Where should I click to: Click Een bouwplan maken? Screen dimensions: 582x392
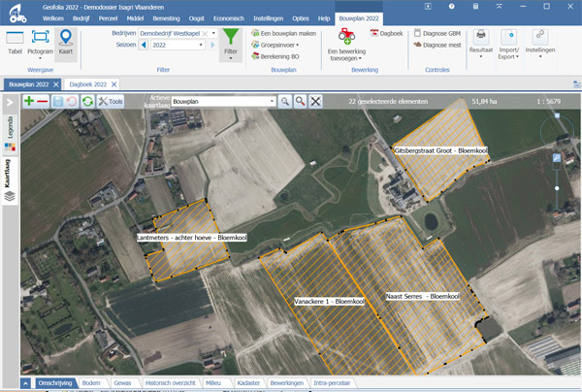(283, 33)
